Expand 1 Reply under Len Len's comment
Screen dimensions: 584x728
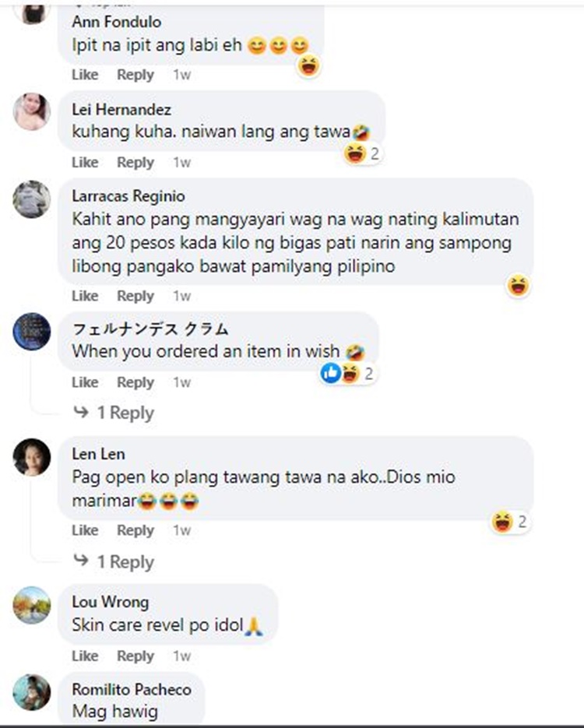[114, 561]
